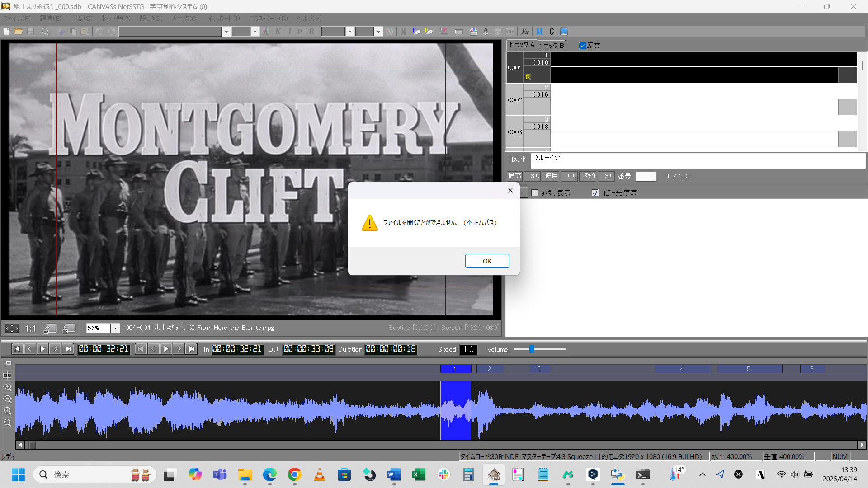Screen dimensions: 868x488
Task: Click the Cut scissors icon
Action: pyautogui.click(x=61, y=31)
